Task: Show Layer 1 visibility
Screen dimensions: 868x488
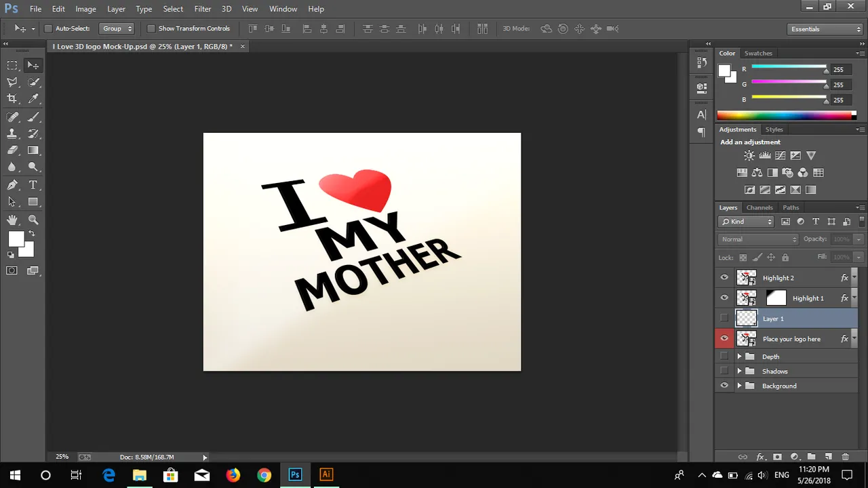Action: 724,319
